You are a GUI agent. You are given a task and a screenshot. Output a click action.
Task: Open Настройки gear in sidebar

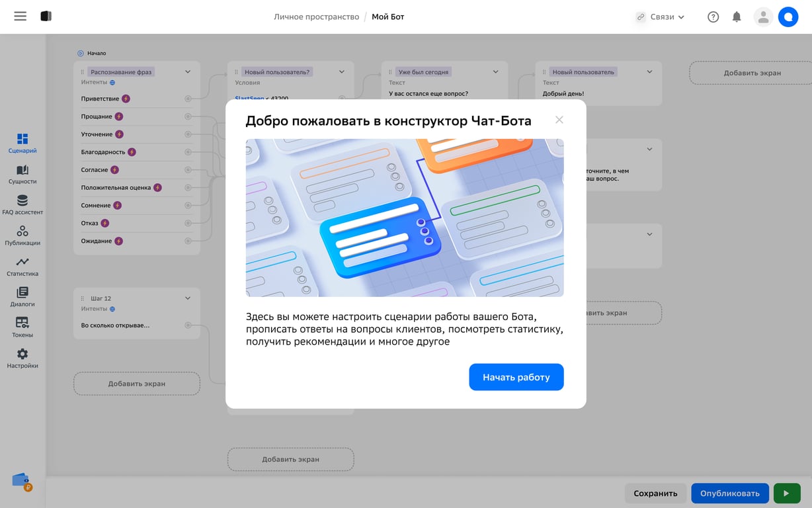tap(22, 359)
